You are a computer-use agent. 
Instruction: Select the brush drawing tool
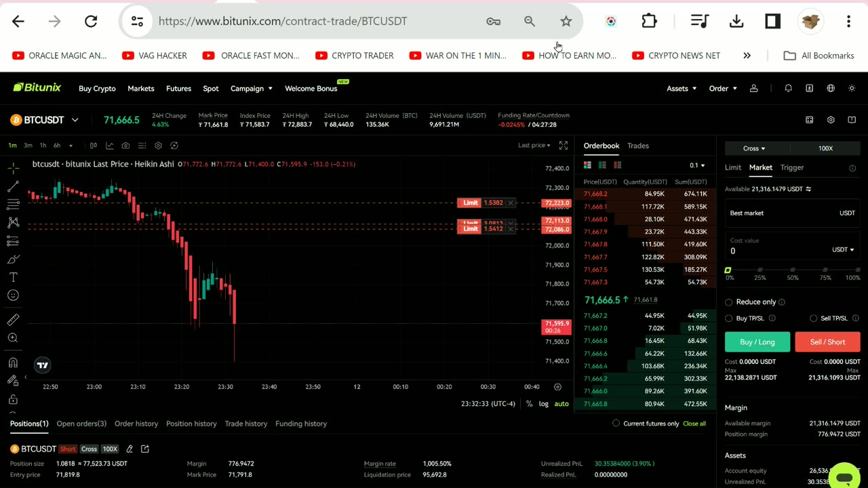tap(13, 259)
